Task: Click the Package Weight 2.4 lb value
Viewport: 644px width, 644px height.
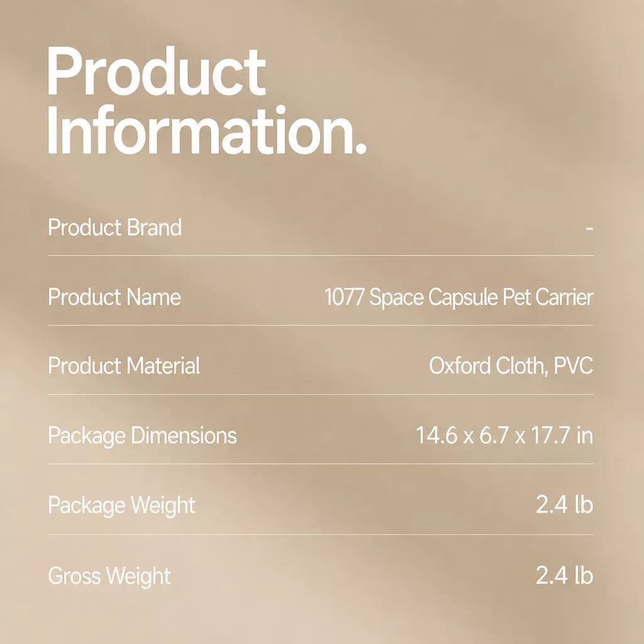Action: tap(565, 504)
